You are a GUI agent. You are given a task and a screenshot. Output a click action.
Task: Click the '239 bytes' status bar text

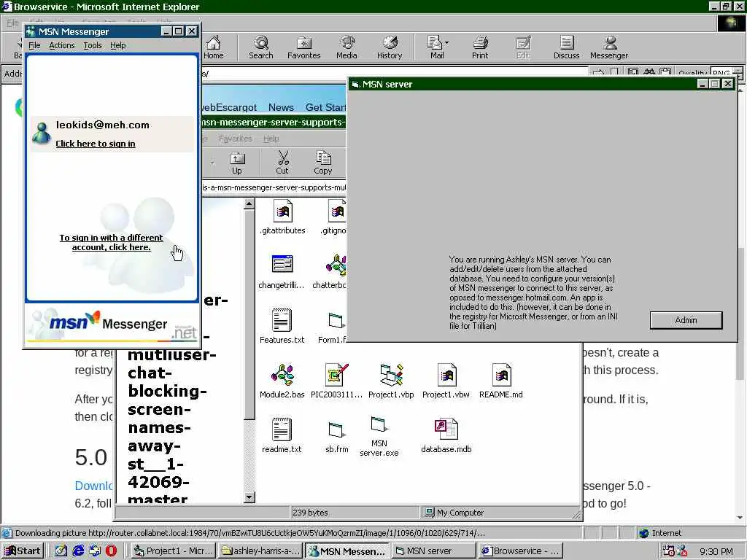tap(310, 513)
